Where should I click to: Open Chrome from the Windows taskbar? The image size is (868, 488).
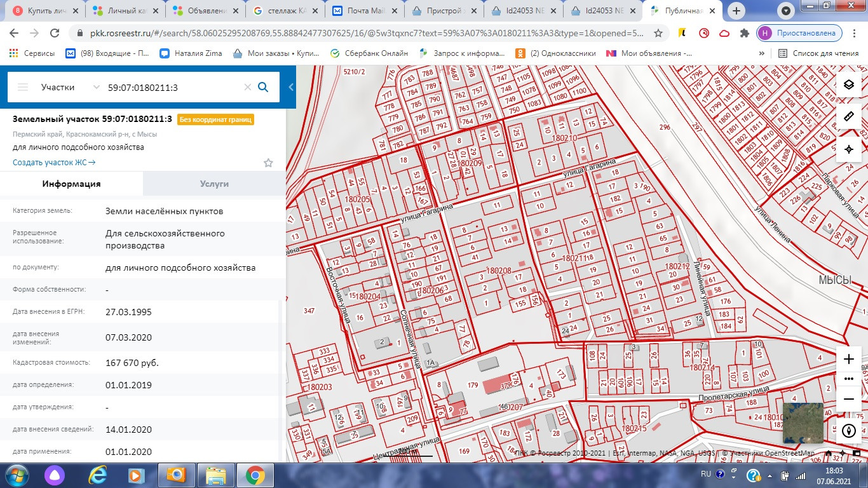255,475
